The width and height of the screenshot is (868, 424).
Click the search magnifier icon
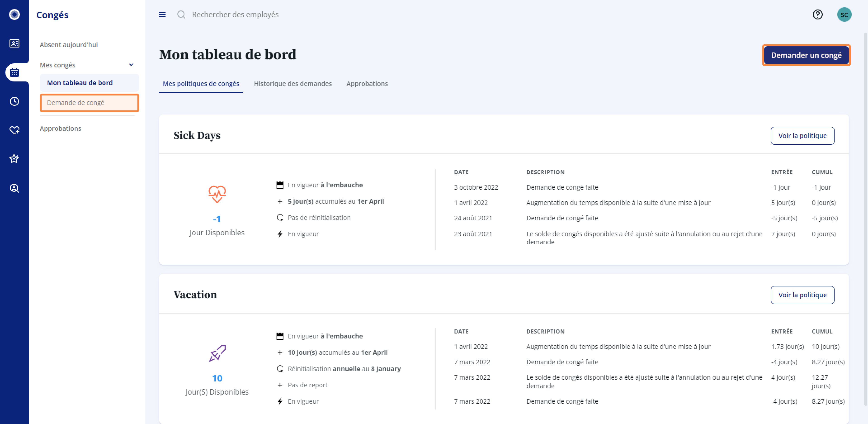coord(181,14)
